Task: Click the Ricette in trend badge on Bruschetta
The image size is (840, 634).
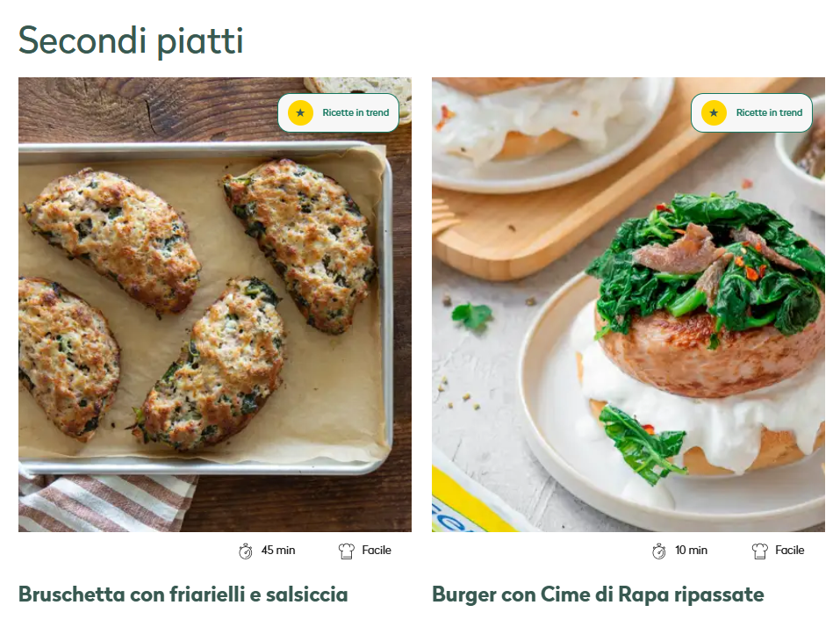Action: tap(339, 112)
